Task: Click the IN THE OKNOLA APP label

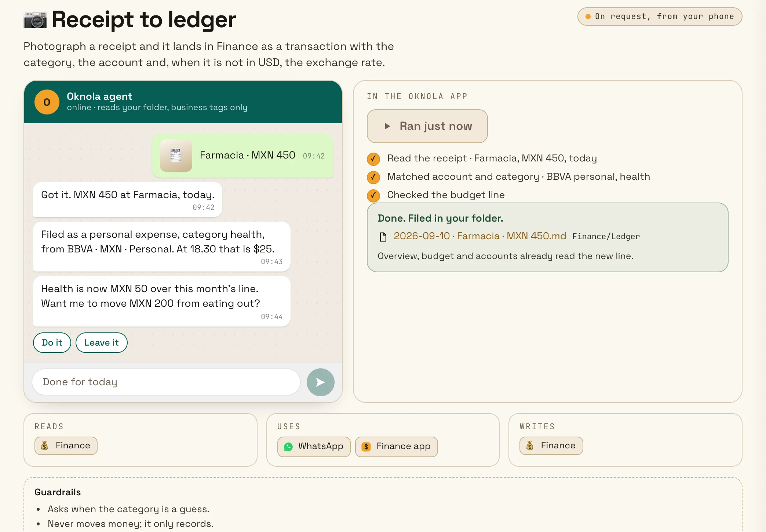Action: click(x=417, y=96)
